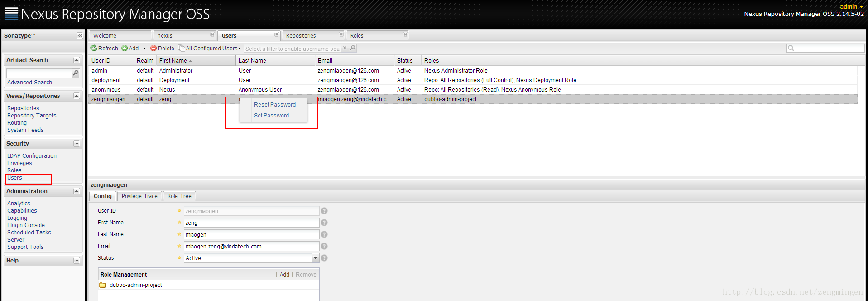Open the Logging link
This screenshot has width=868, height=301.
tap(17, 218)
